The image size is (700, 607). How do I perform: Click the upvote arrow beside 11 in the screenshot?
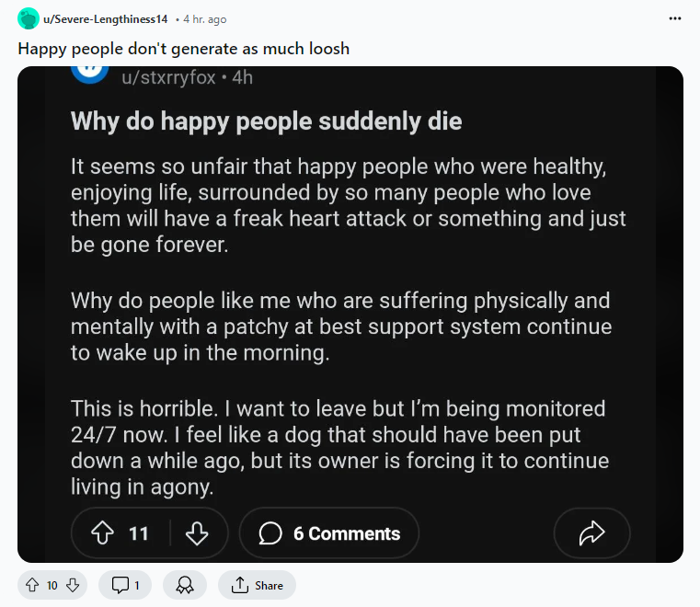(102, 533)
